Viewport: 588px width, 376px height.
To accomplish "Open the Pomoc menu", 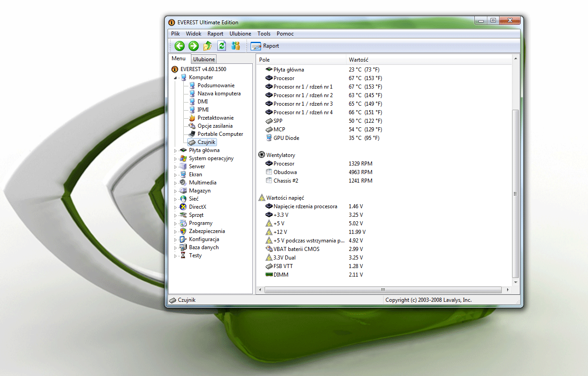I will coord(285,34).
